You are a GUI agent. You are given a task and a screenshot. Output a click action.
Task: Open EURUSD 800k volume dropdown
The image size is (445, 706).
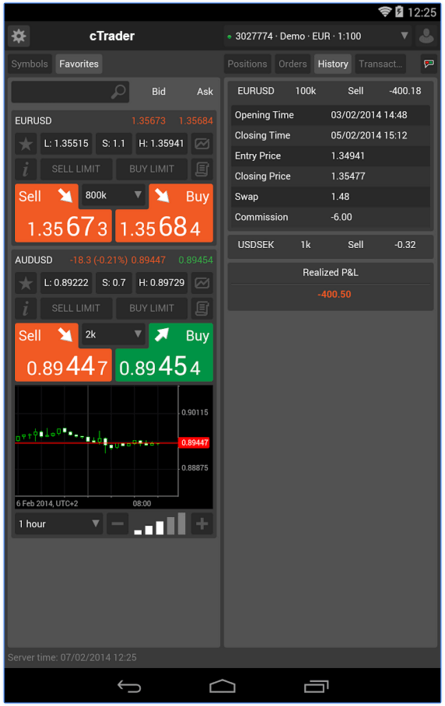tap(114, 195)
